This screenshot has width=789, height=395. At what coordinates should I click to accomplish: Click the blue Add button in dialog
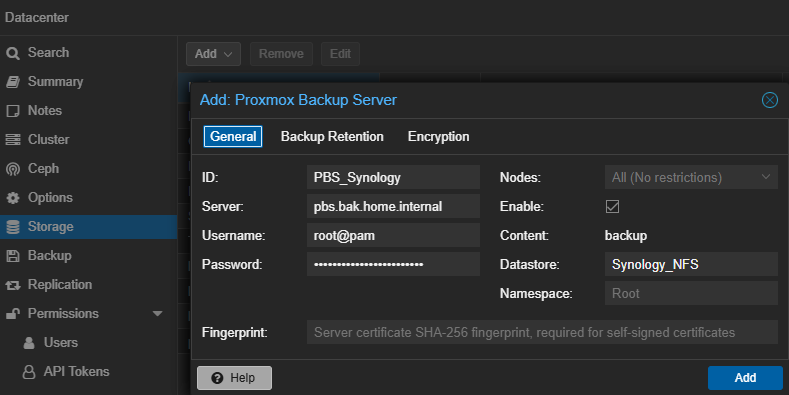click(745, 378)
